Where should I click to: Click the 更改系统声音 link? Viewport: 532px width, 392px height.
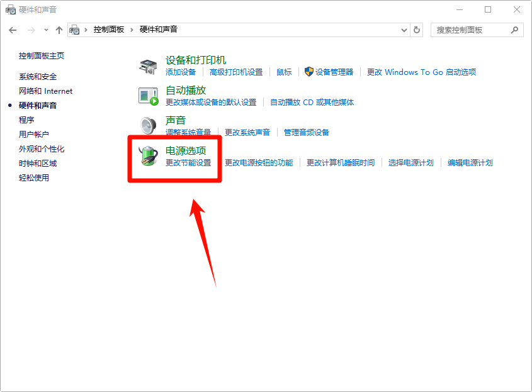pyautogui.click(x=247, y=132)
